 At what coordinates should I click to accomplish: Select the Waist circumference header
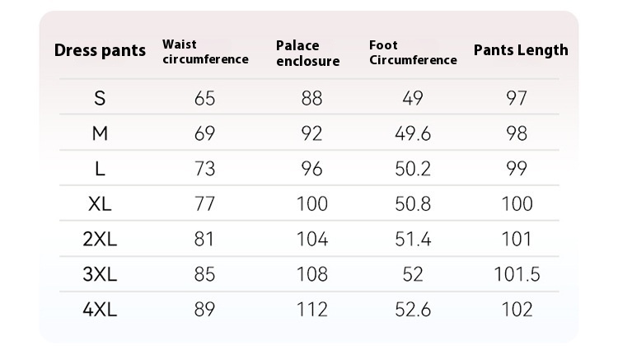205,51
